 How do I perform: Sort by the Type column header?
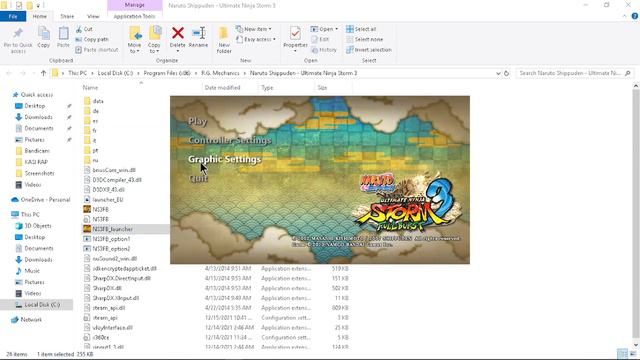point(267,87)
